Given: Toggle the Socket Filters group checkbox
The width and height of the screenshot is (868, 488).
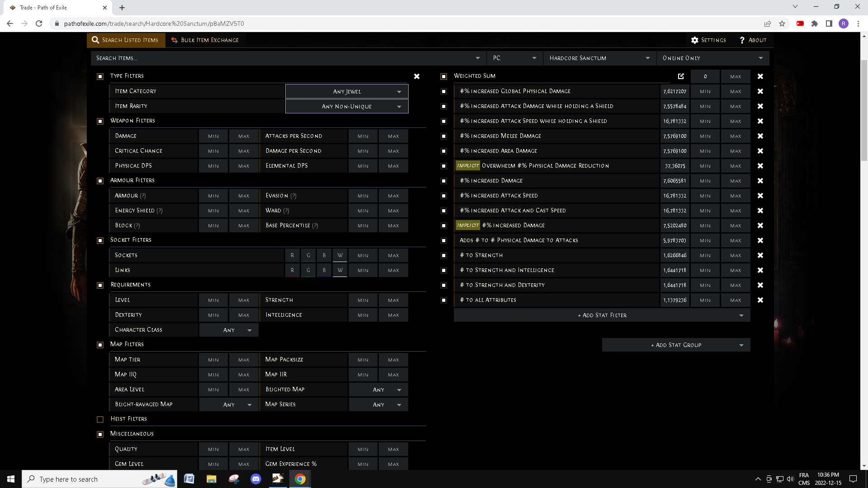Looking at the screenshot, I should click(100, 240).
